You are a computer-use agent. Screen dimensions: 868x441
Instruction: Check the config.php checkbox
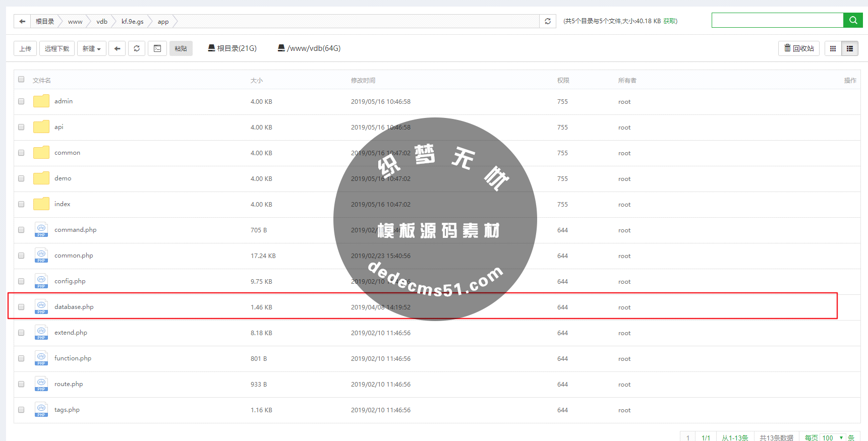point(21,281)
